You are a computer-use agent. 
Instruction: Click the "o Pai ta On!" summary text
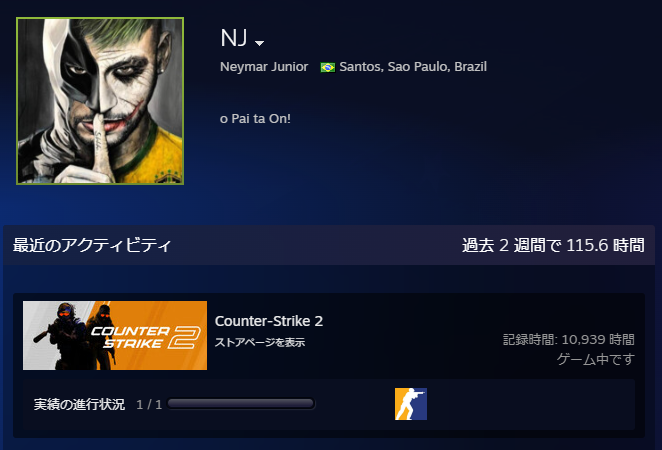pos(255,119)
